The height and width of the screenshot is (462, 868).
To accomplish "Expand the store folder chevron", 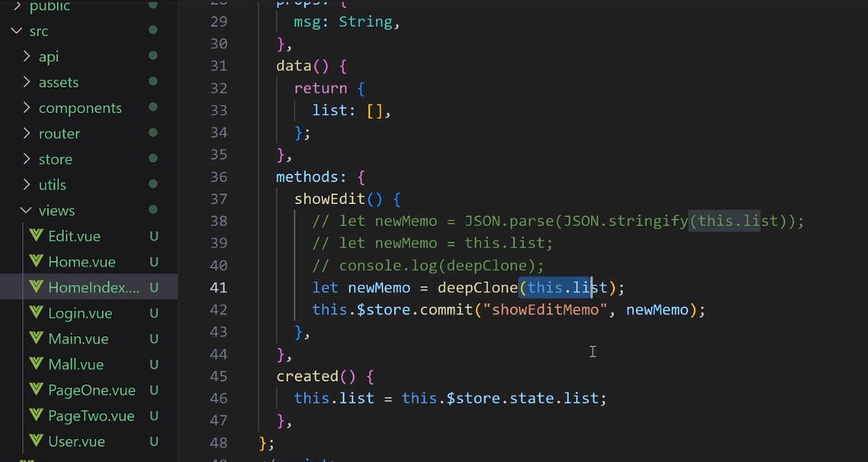I will pyautogui.click(x=27, y=159).
